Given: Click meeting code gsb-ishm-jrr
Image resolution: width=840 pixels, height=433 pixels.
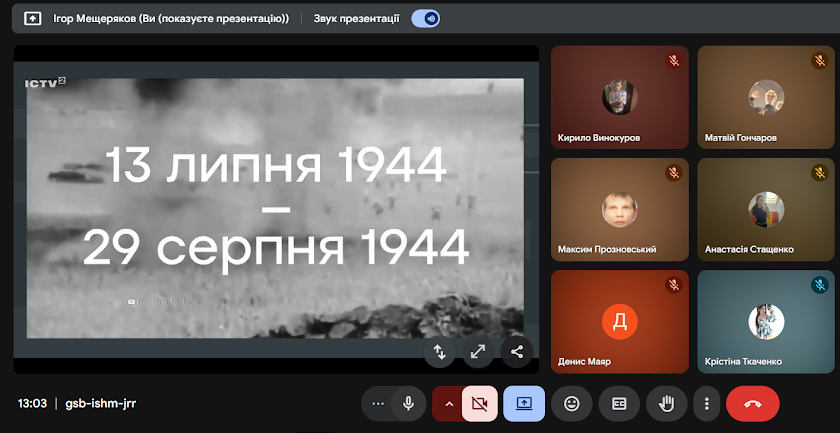Looking at the screenshot, I should 101,403.
